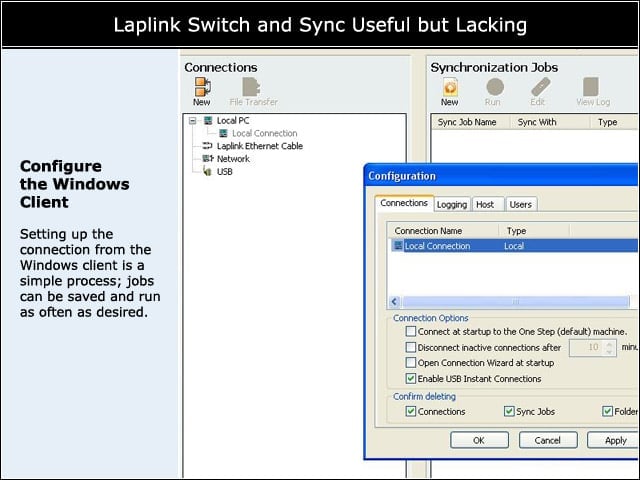The image size is (640, 480).
Task: Click the Local Connection row icon in Configuration
Action: click(398, 246)
